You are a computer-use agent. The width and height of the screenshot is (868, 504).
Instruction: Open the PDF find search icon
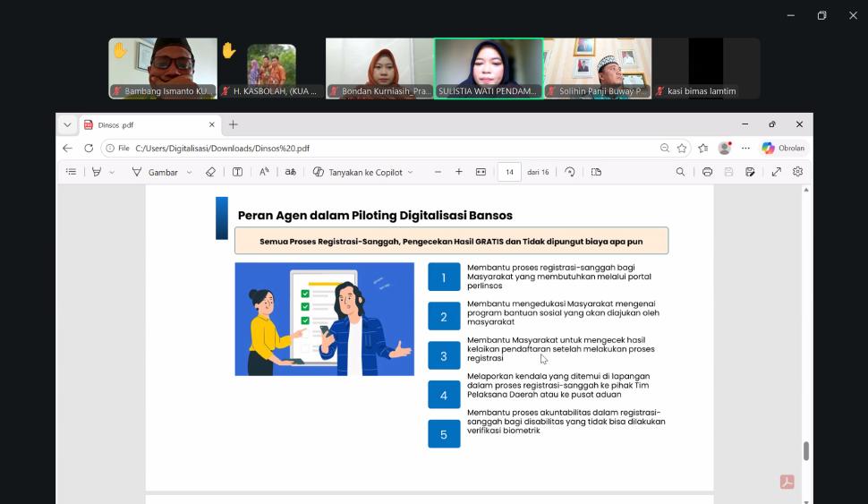coord(680,172)
